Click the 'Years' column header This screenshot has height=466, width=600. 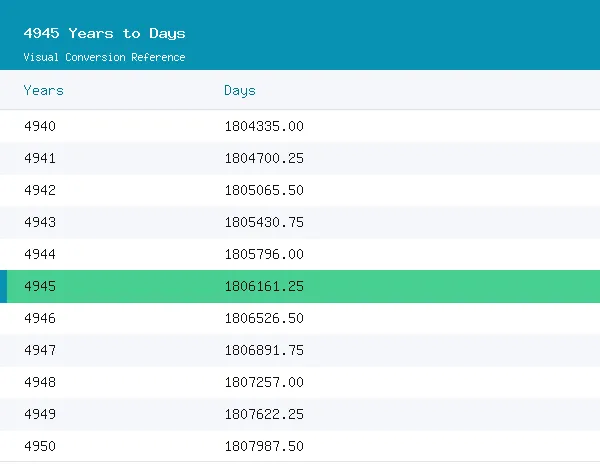(44, 91)
